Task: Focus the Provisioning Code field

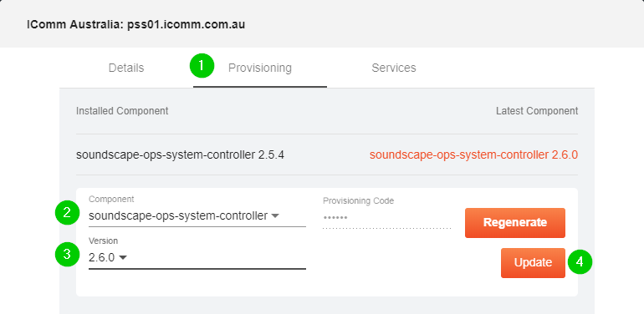Action: click(387, 218)
